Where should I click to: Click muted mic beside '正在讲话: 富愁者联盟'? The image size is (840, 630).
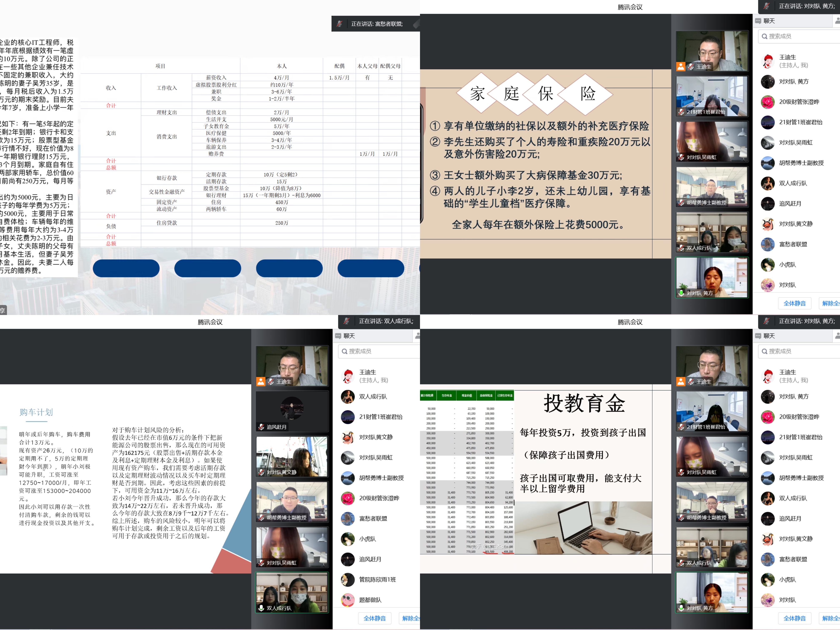(340, 24)
